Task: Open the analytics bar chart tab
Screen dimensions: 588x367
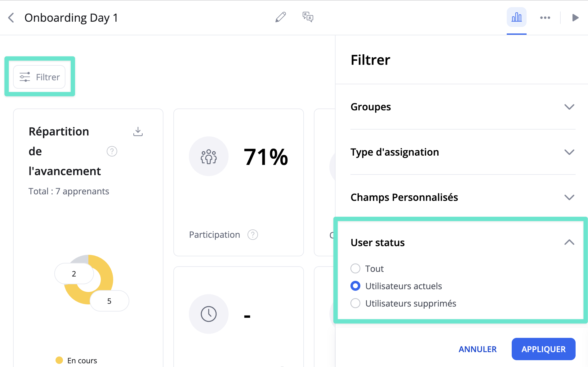Action: coord(516,17)
